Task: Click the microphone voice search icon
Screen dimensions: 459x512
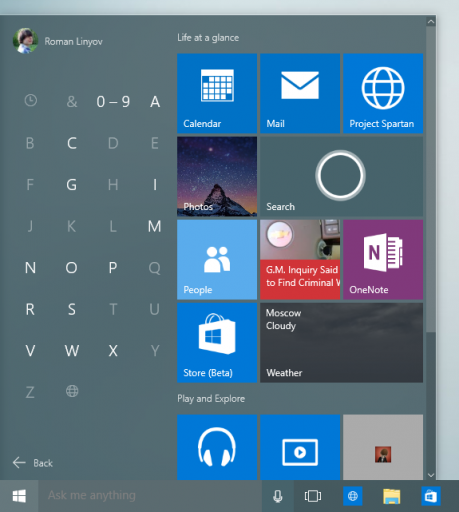Action: [278, 496]
